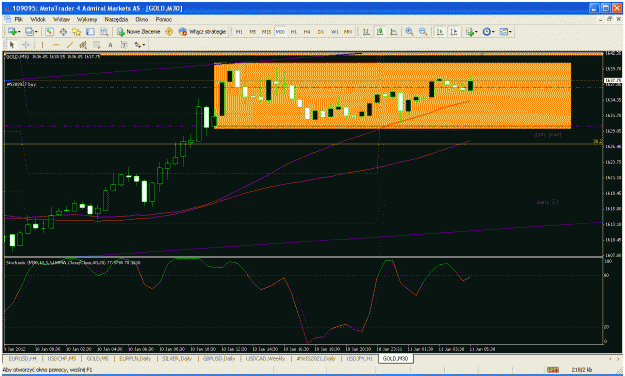The image size is (625, 376).
Task: Toggle chart auto scroll icon
Action: click(x=440, y=31)
